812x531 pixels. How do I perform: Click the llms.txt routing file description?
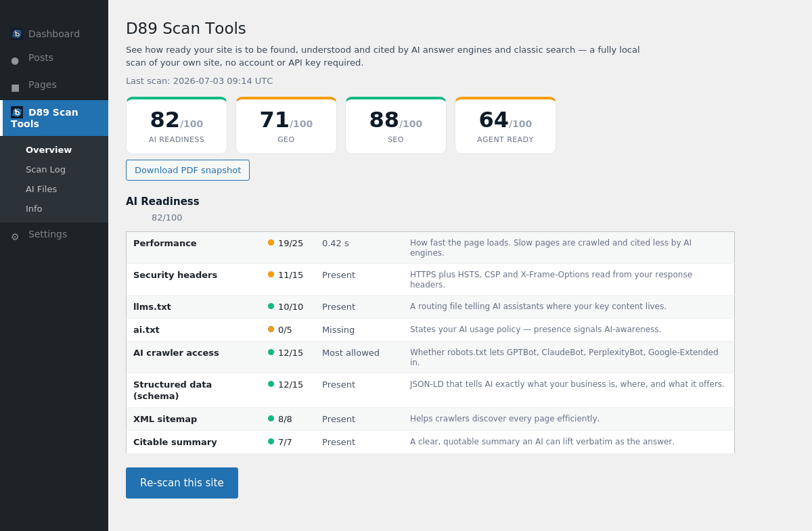click(538, 306)
